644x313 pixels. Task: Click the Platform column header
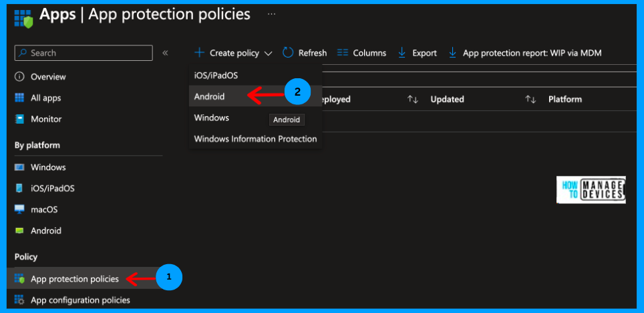tap(565, 99)
